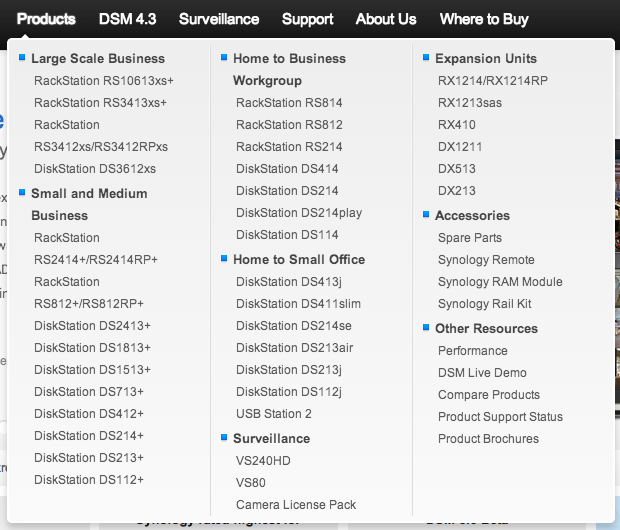Open the Surveillance nav item in top bar
Screen dimensions: 620x530
click(219, 19)
